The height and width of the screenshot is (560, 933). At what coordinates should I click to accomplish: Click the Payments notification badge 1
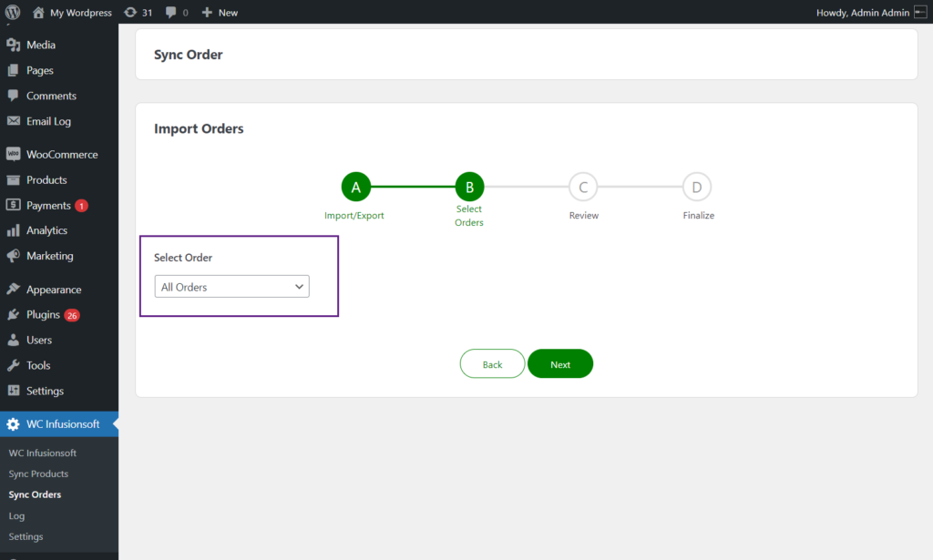point(81,206)
